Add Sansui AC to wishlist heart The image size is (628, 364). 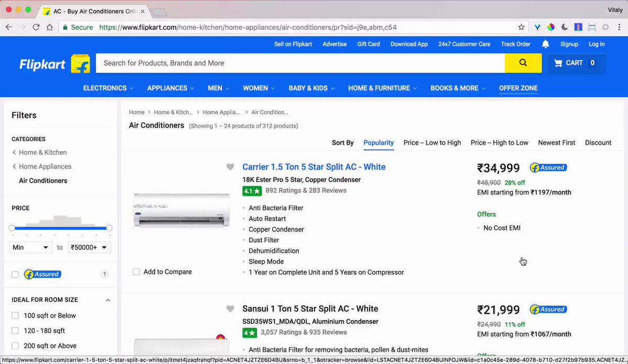pos(230,309)
